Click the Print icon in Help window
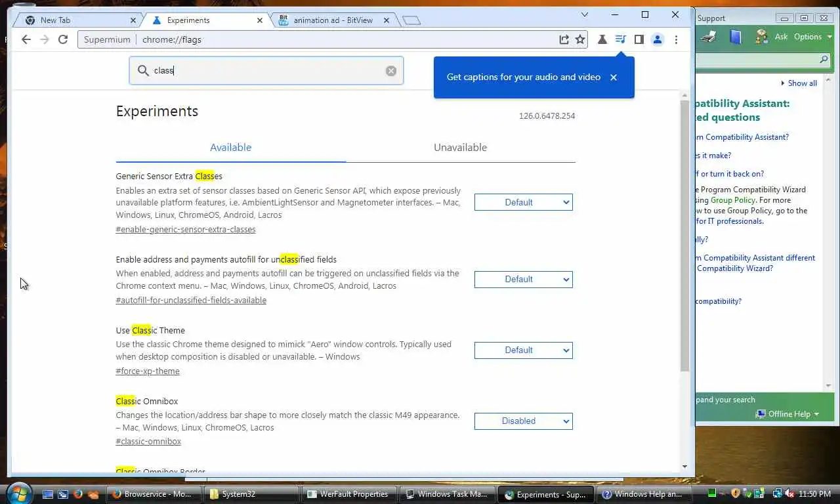The width and height of the screenshot is (840, 504). pyautogui.click(x=708, y=37)
